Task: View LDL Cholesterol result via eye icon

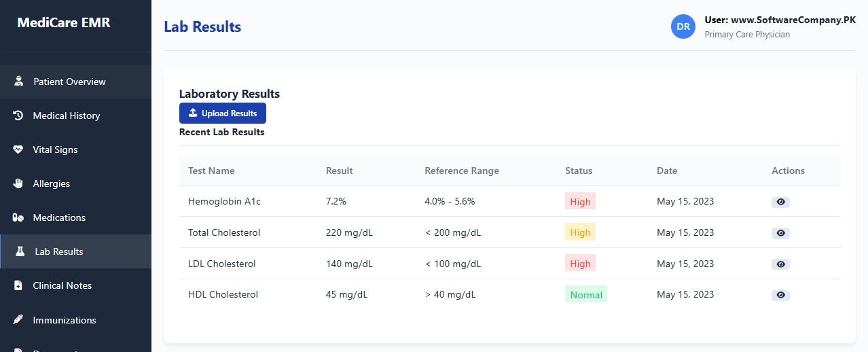Action: point(780,264)
